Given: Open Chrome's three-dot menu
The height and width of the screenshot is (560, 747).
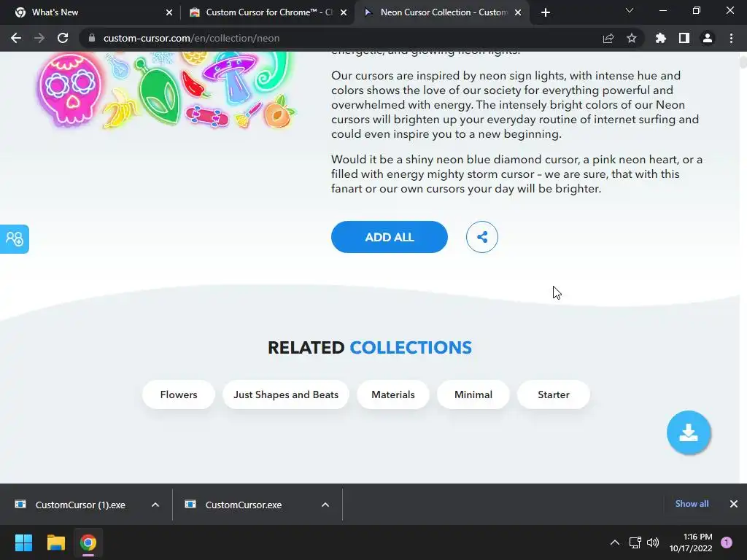Looking at the screenshot, I should click(731, 38).
